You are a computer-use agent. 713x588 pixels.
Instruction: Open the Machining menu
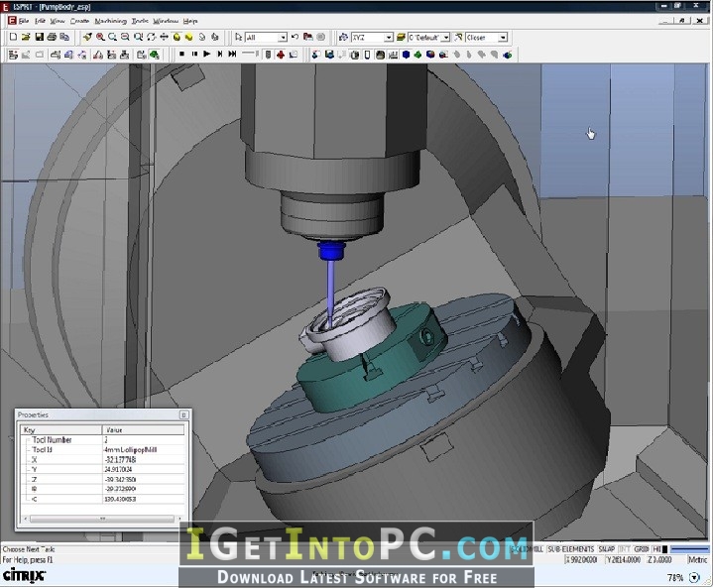click(110, 21)
